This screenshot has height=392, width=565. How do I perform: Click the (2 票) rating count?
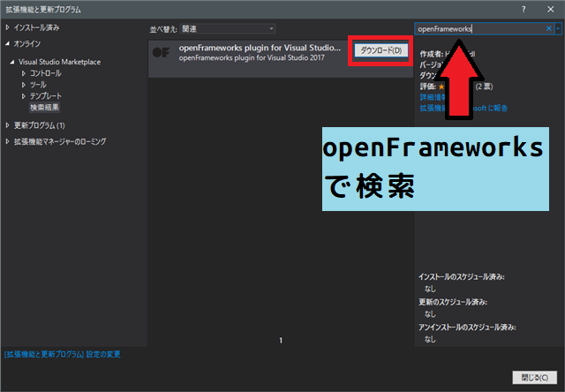(x=484, y=87)
